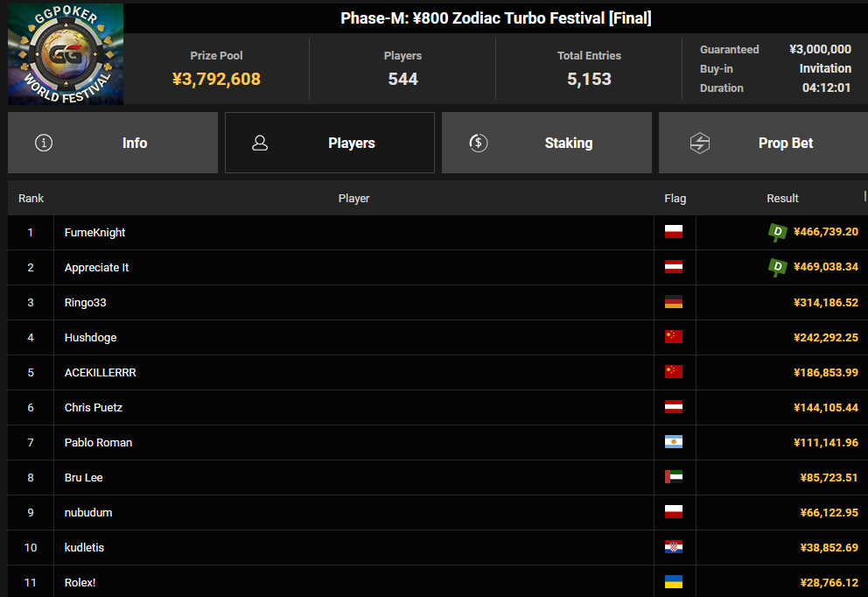Click the green deal badge beside FumeKnight's result
The height and width of the screenshot is (597, 868).
click(778, 232)
